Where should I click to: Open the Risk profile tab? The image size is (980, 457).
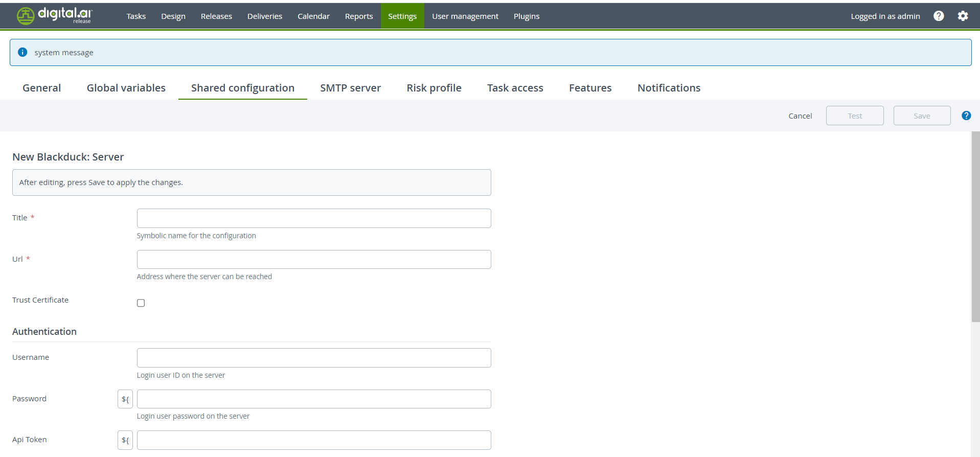(434, 88)
